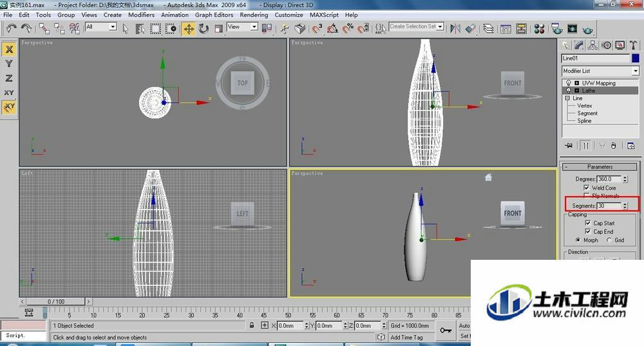This screenshot has width=644, height=346.
Task: Click the Align tool icon
Action: 471,28
